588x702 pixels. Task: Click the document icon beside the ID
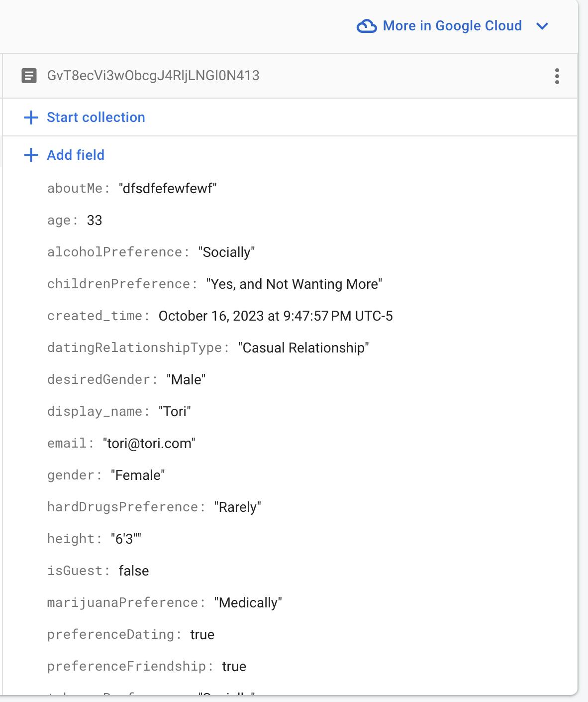pyautogui.click(x=29, y=76)
